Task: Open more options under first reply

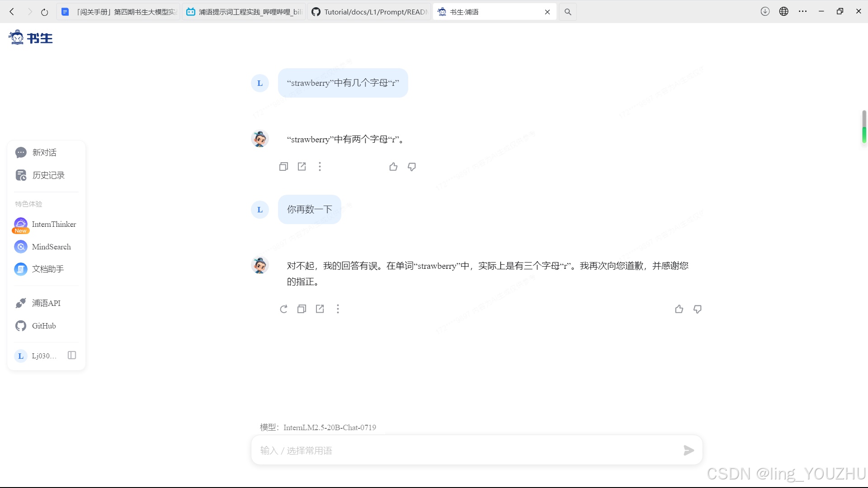Action: click(320, 167)
